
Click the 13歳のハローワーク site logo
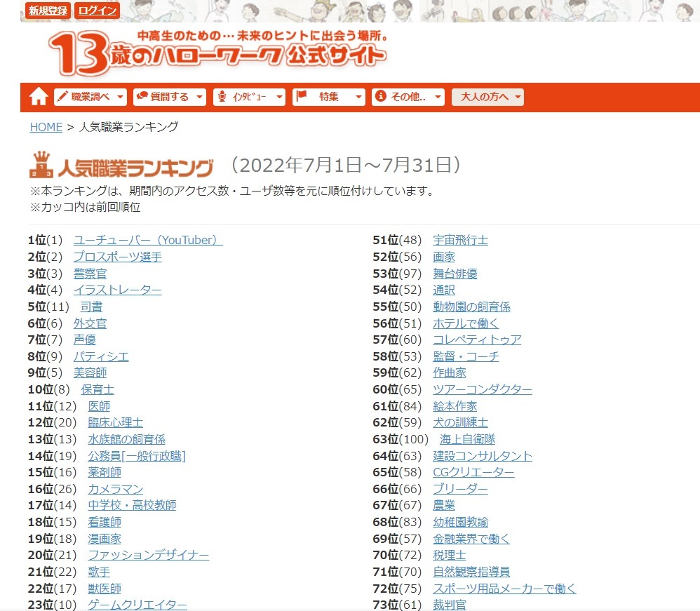point(217,53)
